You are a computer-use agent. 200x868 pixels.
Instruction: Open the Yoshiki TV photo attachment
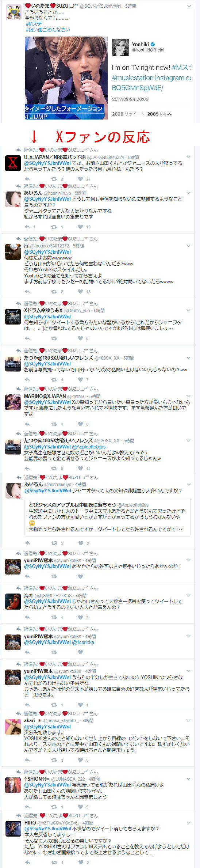pos(66,78)
